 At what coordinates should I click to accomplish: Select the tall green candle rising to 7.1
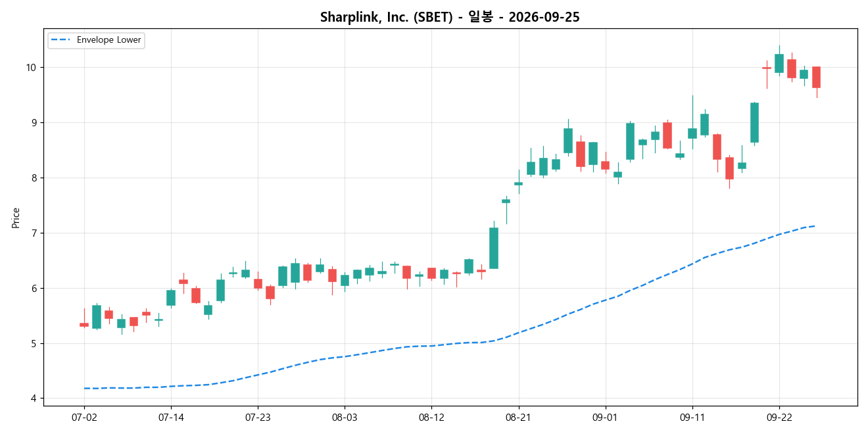coord(494,248)
